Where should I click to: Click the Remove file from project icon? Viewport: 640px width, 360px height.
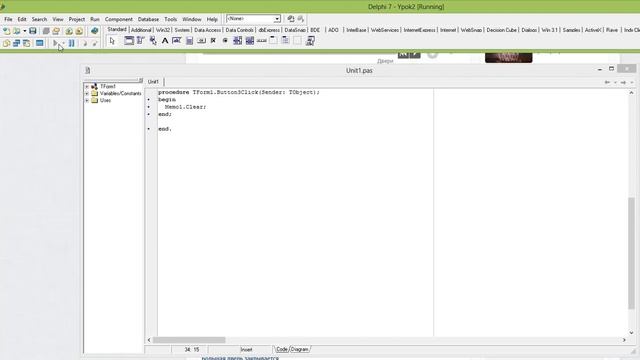[79, 31]
